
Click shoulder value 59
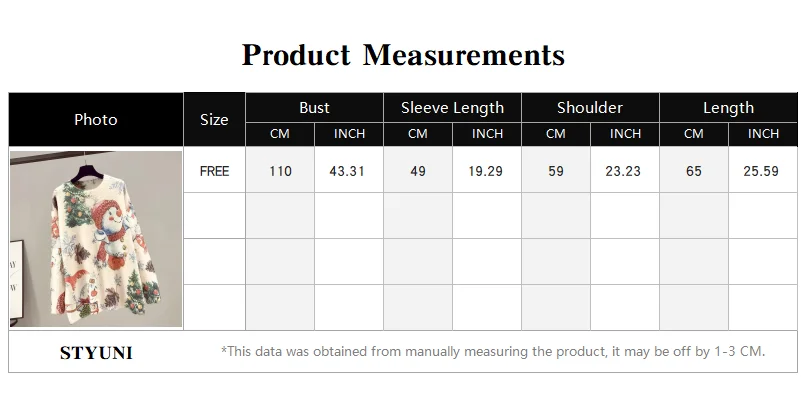pyautogui.click(x=556, y=171)
